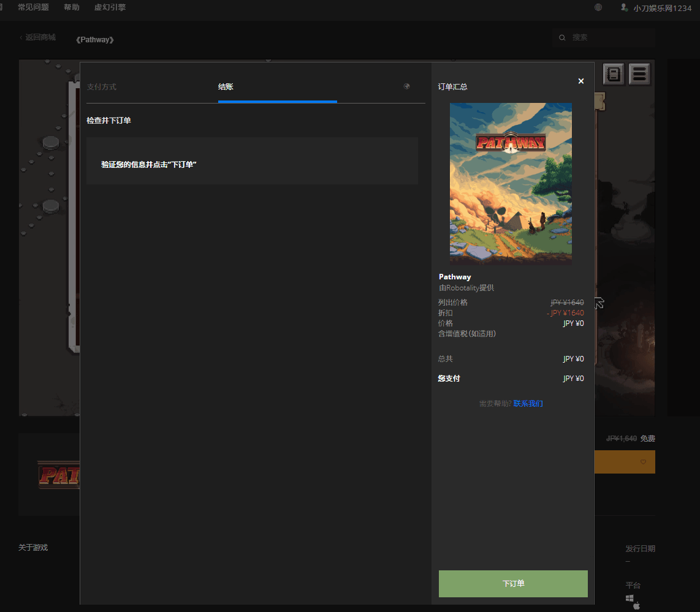The width and height of the screenshot is (700, 612).
Task: Click the 订单汇总 order summary heading
Action: (x=453, y=86)
